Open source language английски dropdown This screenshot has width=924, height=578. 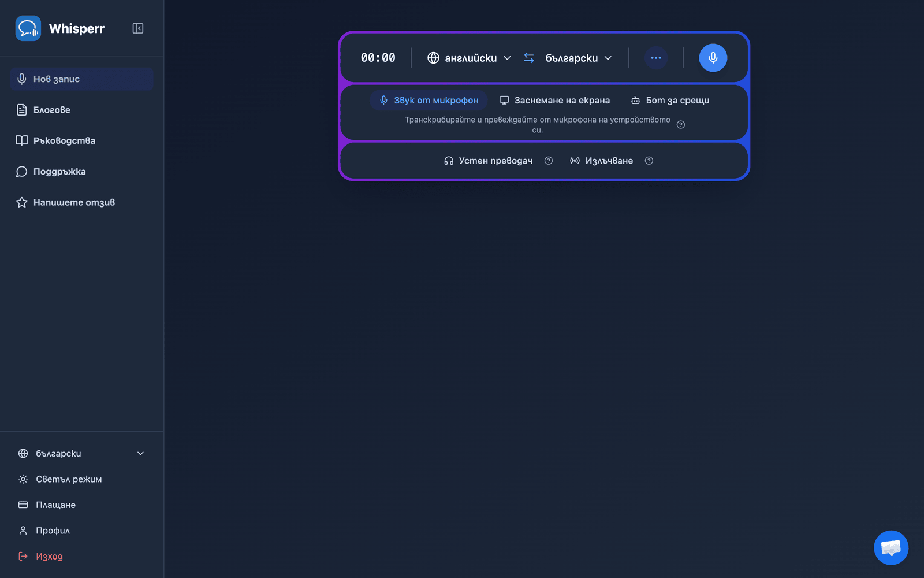469,58
